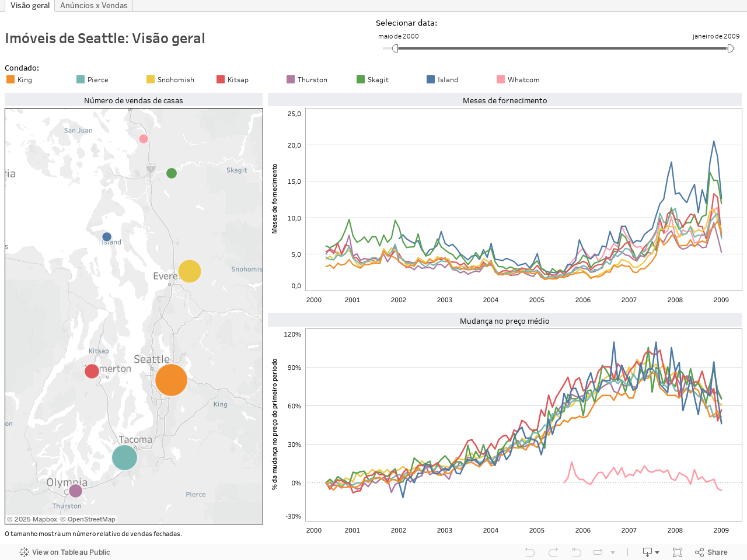Click the maio de 2000 slider label
Screen dimensions: 747x560
pos(399,36)
